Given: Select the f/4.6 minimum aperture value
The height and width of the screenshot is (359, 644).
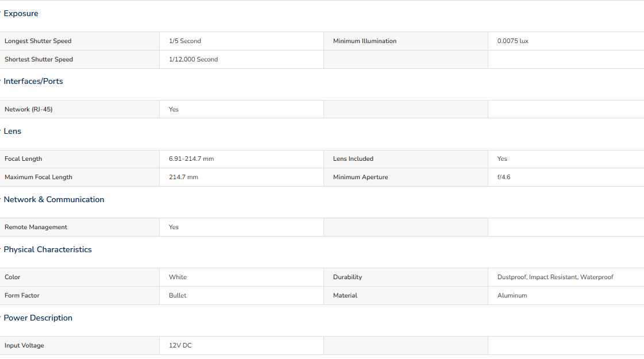Looking at the screenshot, I should (x=504, y=177).
